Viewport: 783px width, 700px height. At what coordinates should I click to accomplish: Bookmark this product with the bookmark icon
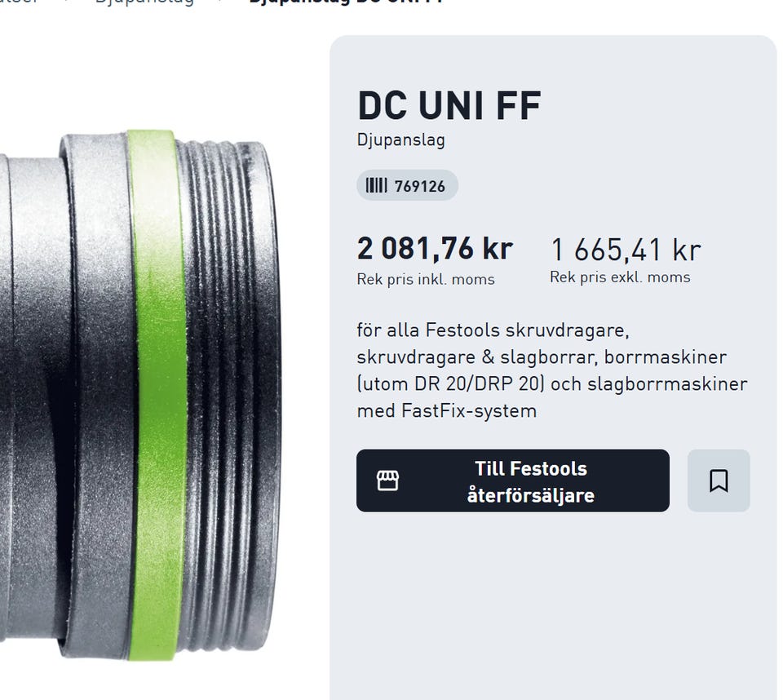click(718, 481)
